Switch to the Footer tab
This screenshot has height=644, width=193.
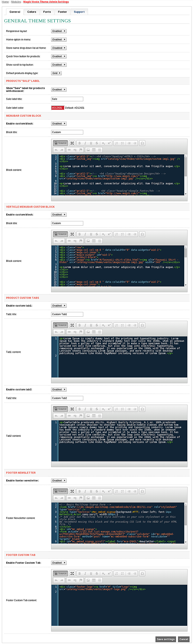(x=62, y=12)
